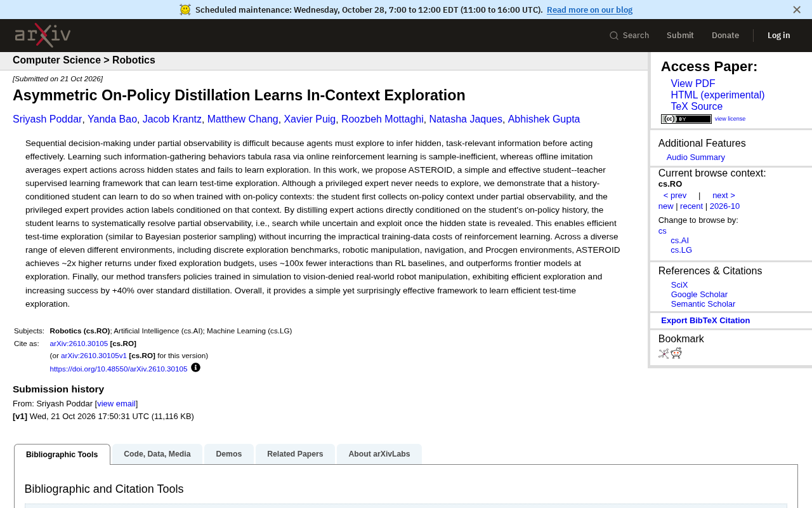This screenshot has width=812, height=508.
Task: Open Semantic Scholar link
Action: tap(703, 304)
